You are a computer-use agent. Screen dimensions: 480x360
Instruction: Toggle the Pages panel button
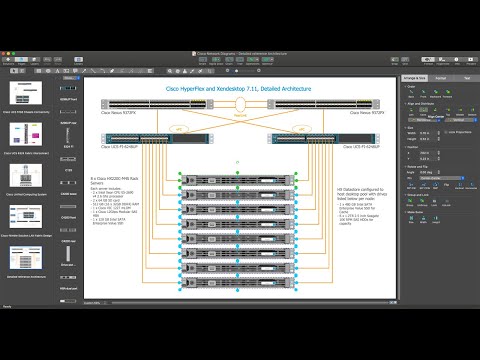(x=21, y=60)
